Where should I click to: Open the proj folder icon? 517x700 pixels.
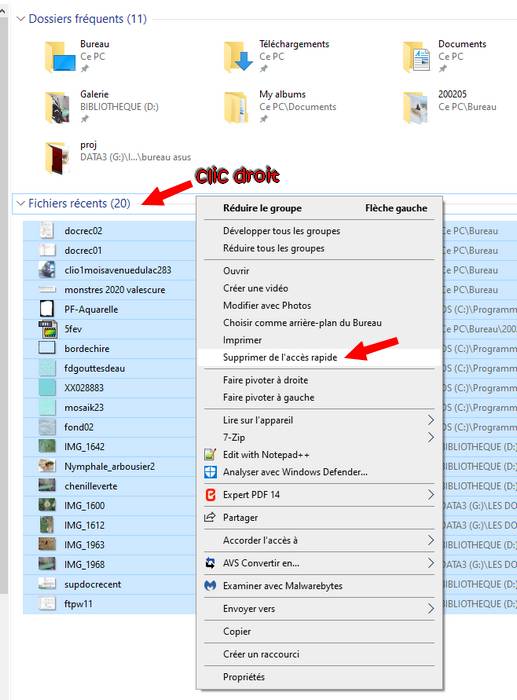pos(58,158)
